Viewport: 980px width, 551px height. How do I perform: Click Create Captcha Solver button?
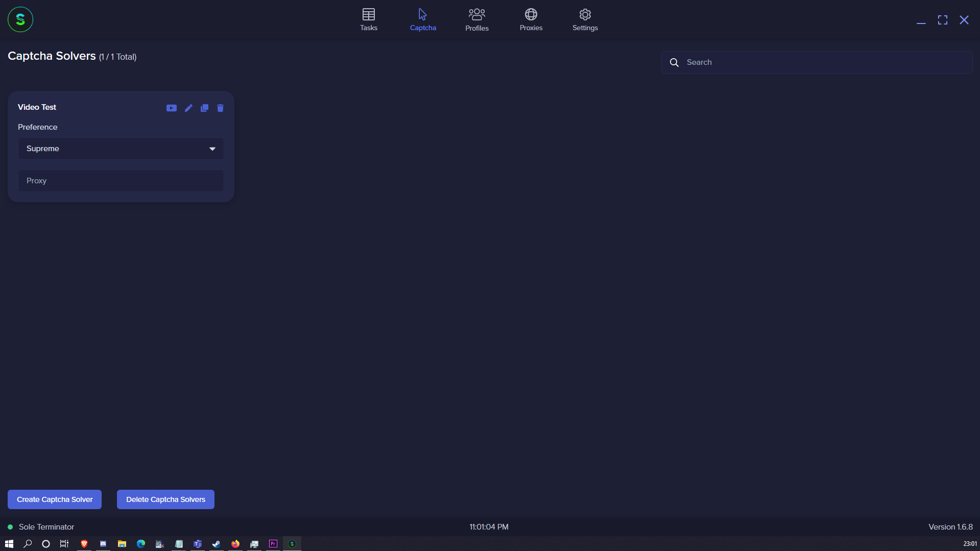tap(55, 499)
